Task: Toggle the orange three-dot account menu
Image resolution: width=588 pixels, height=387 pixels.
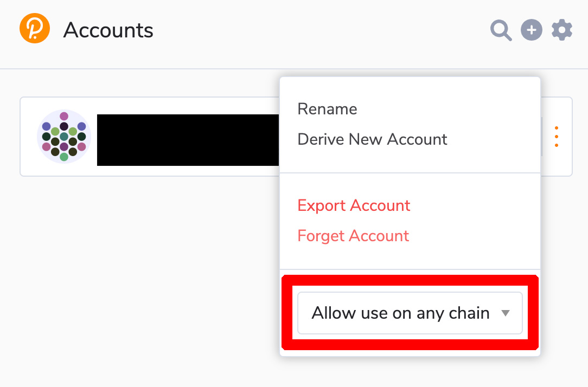Action: (x=557, y=137)
